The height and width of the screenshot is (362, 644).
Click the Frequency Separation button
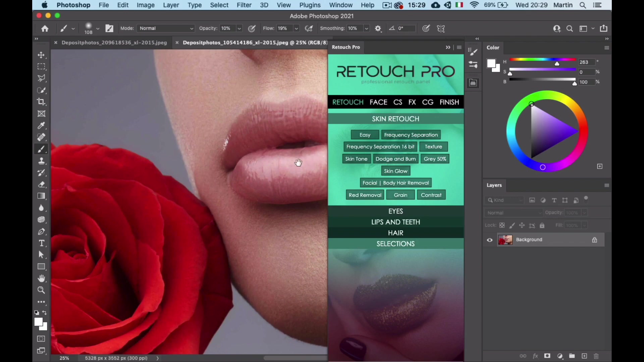[411, 135]
